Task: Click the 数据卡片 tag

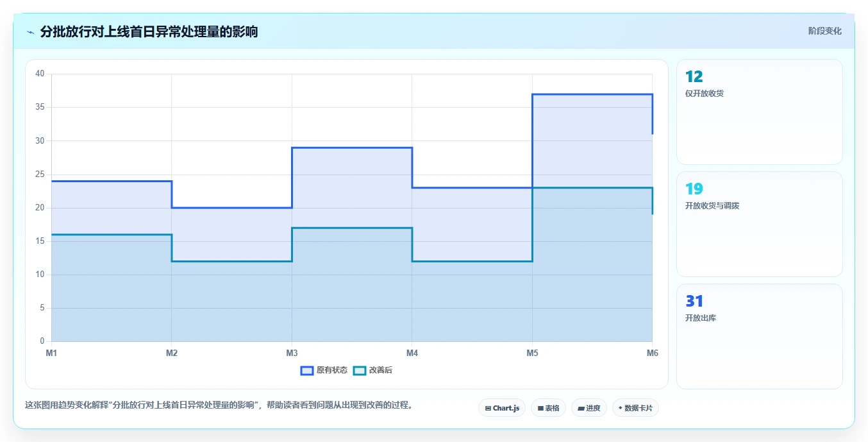Action: tap(635, 408)
